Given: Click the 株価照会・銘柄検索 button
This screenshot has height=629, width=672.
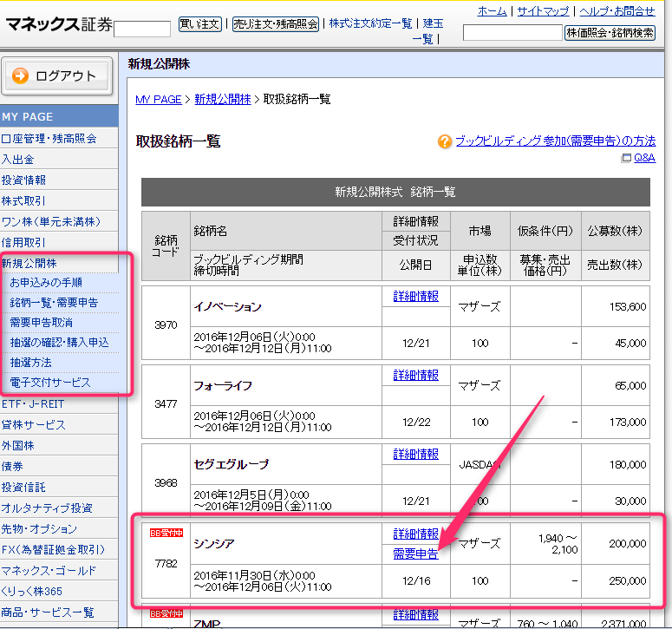Looking at the screenshot, I should 610,33.
